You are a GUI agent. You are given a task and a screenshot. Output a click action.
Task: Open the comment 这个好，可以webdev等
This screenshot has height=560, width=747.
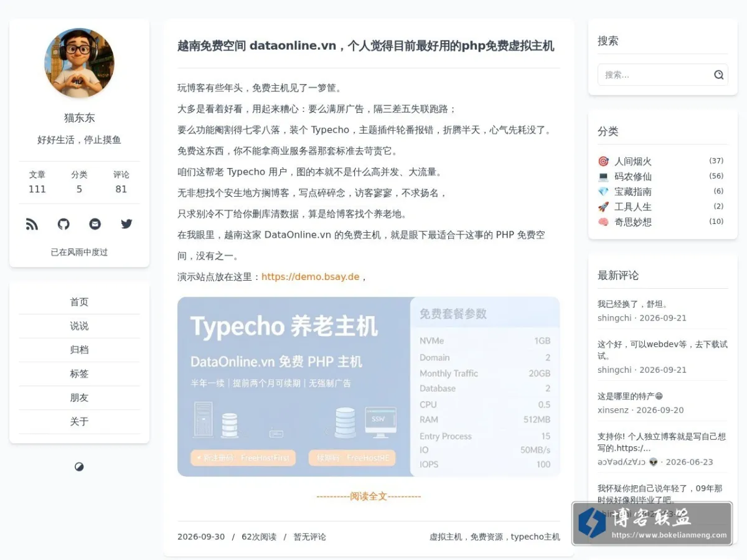(662, 350)
